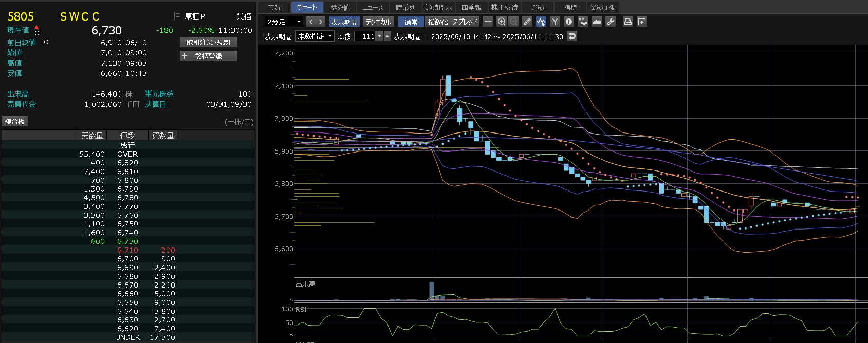Print the chart

pos(627,22)
